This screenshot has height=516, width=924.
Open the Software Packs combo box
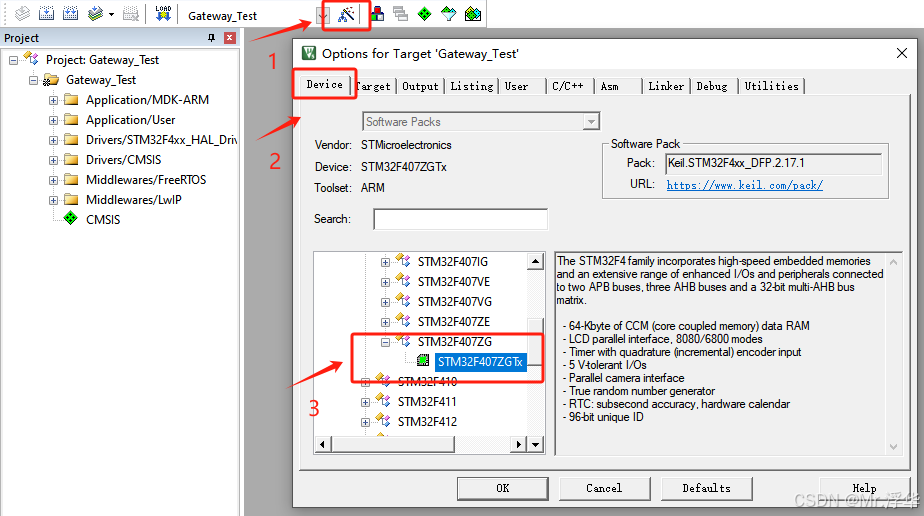[x=481, y=121]
